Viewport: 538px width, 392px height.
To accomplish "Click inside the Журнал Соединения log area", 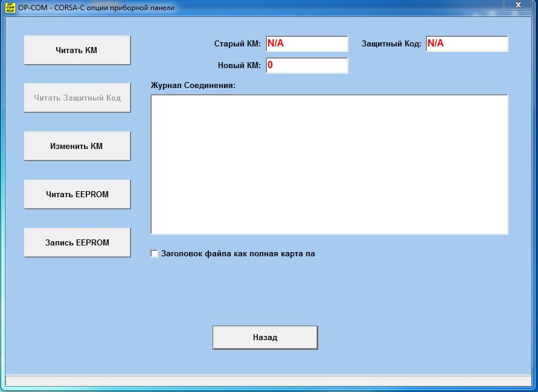I will pos(330,165).
